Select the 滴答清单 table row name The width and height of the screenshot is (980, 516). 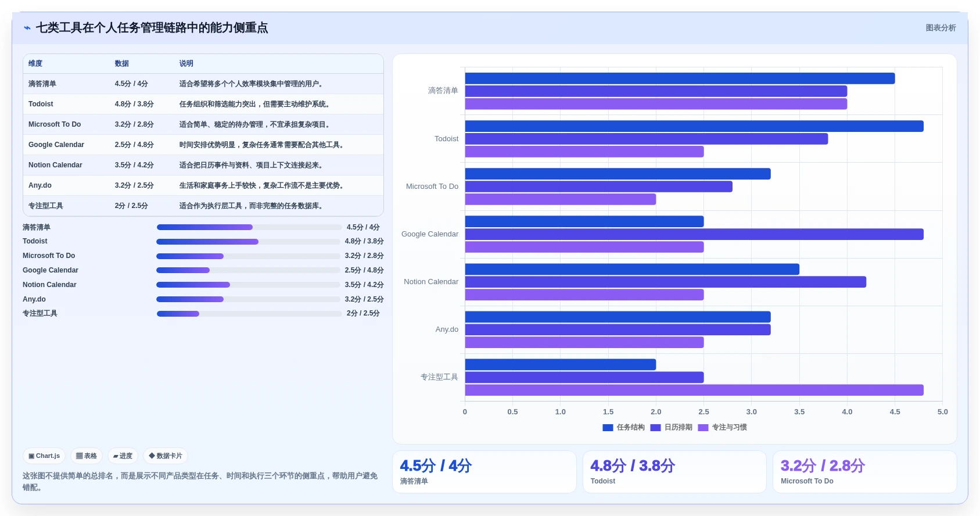(42, 84)
